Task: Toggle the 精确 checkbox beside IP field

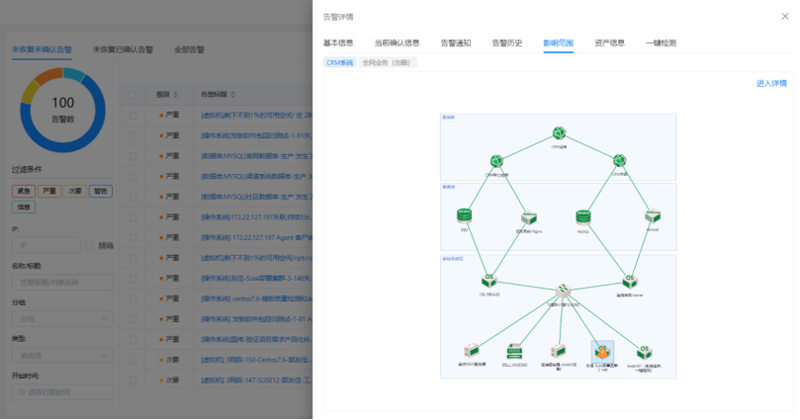Action: 92,245
